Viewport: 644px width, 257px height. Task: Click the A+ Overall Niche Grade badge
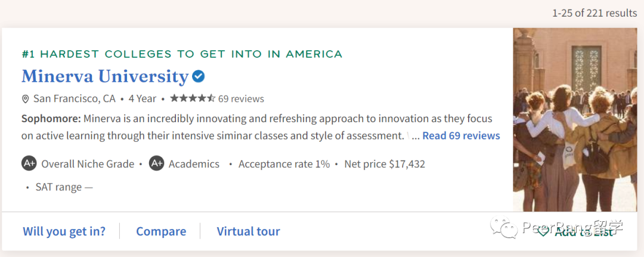pos(29,163)
